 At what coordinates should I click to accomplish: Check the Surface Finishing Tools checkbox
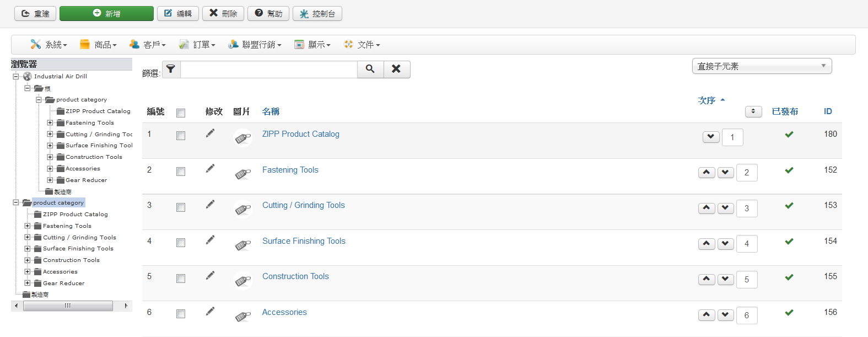(x=181, y=243)
